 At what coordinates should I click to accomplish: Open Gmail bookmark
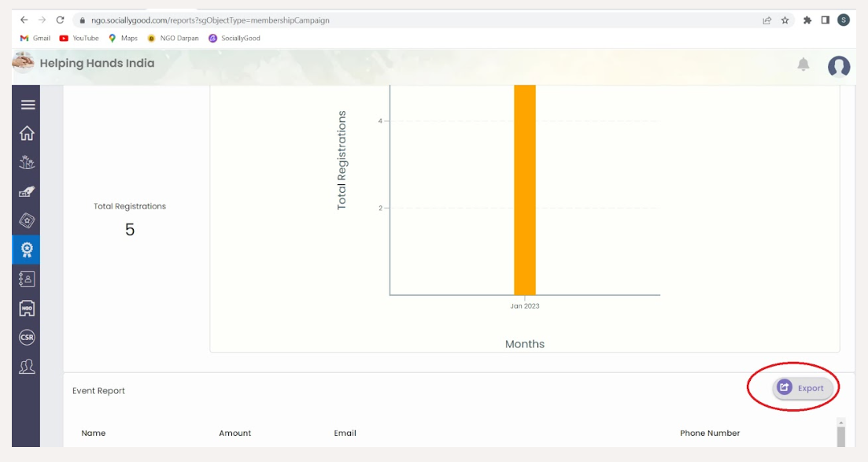[x=35, y=39]
